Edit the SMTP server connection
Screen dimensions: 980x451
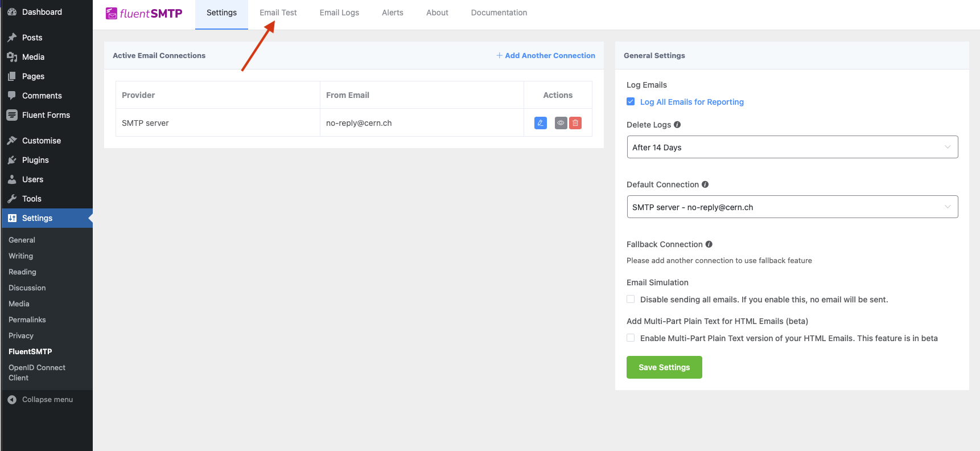(541, 123)
